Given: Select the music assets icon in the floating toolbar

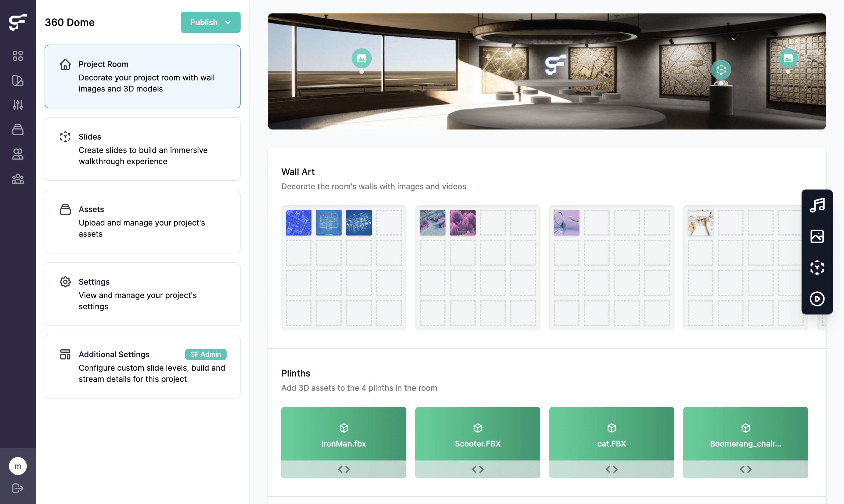Looking at the screenshot, I should 817,204.
